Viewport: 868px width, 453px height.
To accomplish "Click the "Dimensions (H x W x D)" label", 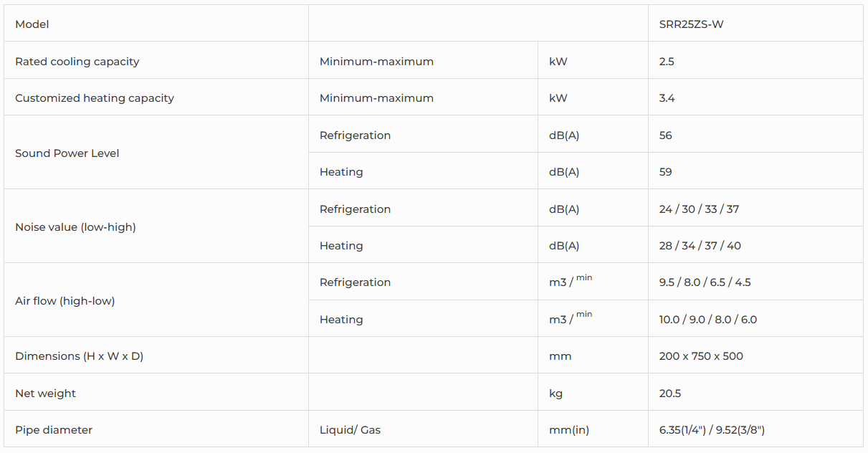I will click(79, 356).
